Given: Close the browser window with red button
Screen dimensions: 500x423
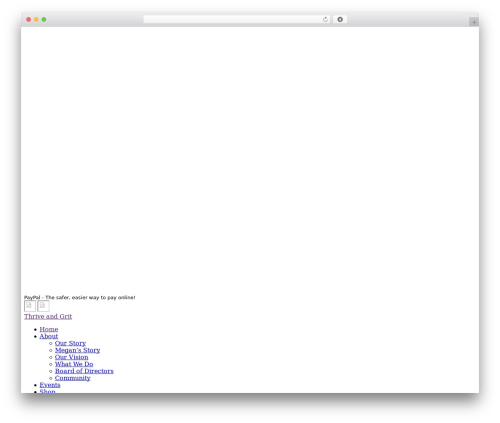Looking at the screenshot, I should [x=29, y=20].
